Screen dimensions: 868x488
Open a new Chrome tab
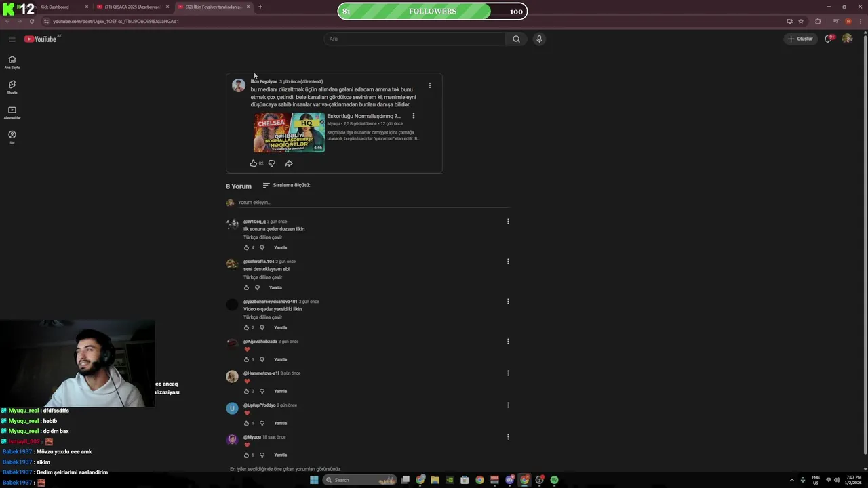point(260,7)
